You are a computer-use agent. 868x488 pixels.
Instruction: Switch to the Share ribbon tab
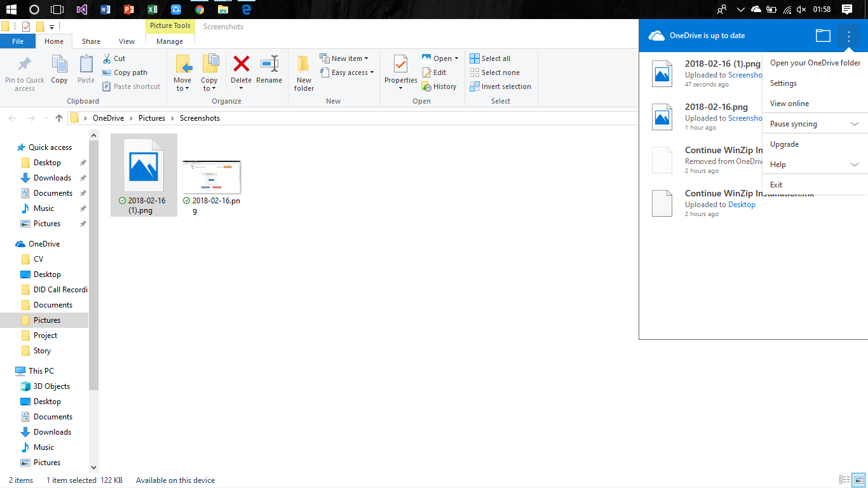91,41
